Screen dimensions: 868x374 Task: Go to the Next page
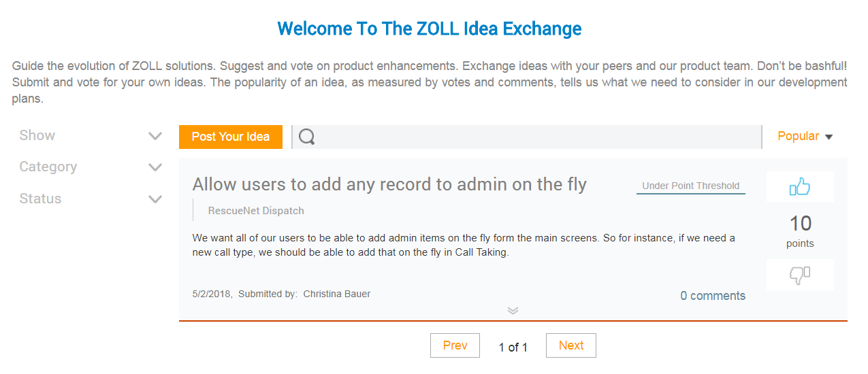pyautogui.click(x=571, y=345)
